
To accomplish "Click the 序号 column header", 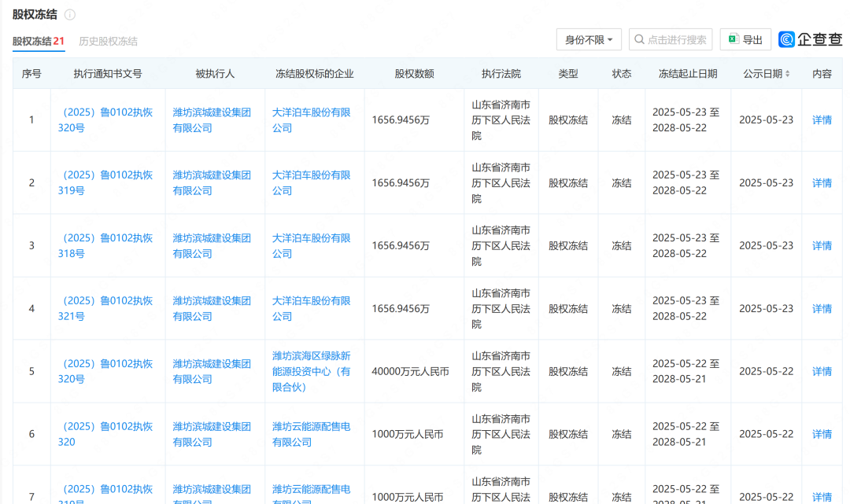I will pyautogui.click(x=31, y=74).
